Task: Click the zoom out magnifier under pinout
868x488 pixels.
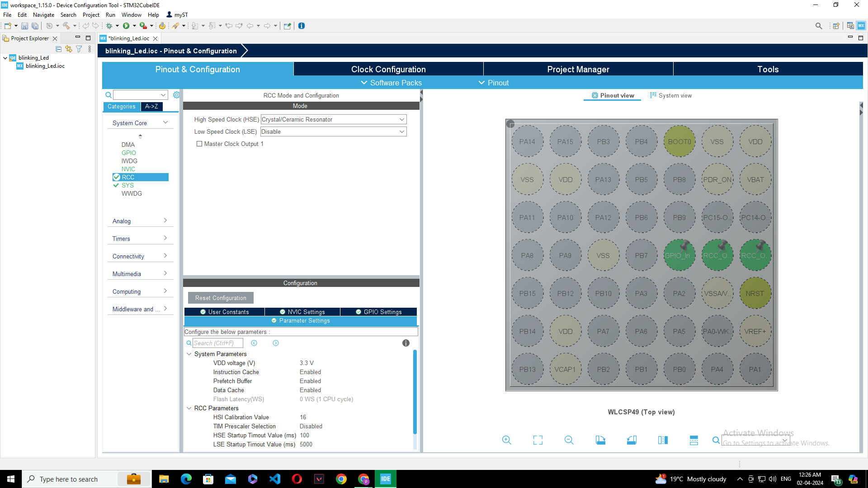Action: [569, 440]
